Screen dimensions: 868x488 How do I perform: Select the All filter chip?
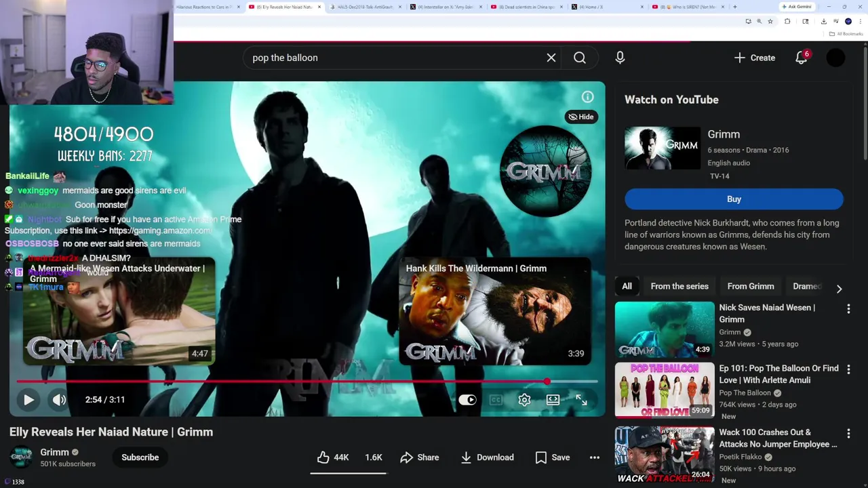point(627,287)
